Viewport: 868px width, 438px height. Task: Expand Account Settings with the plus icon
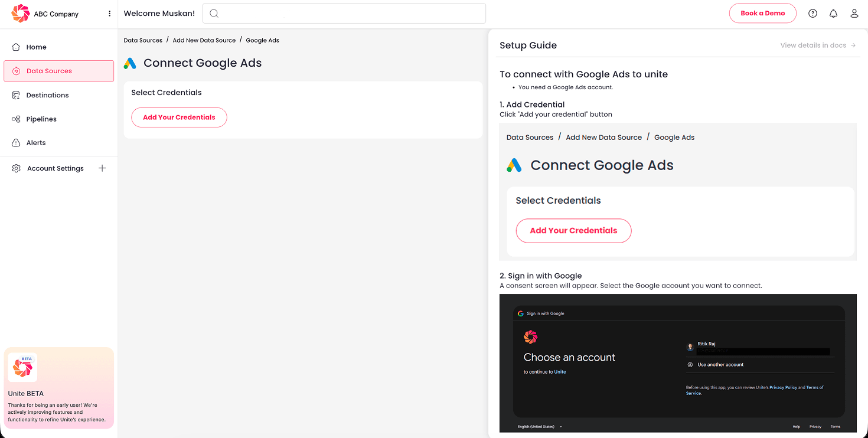pos(102,168)
